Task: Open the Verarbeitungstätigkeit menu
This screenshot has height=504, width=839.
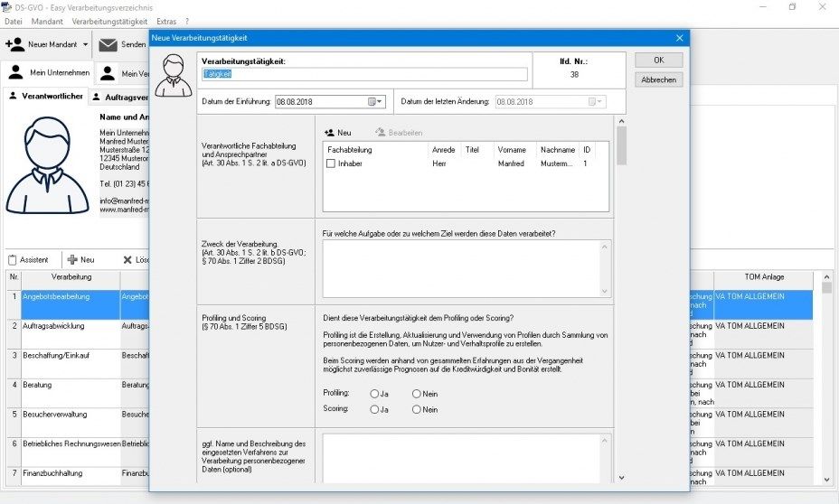Action: (x=109, y=22)
